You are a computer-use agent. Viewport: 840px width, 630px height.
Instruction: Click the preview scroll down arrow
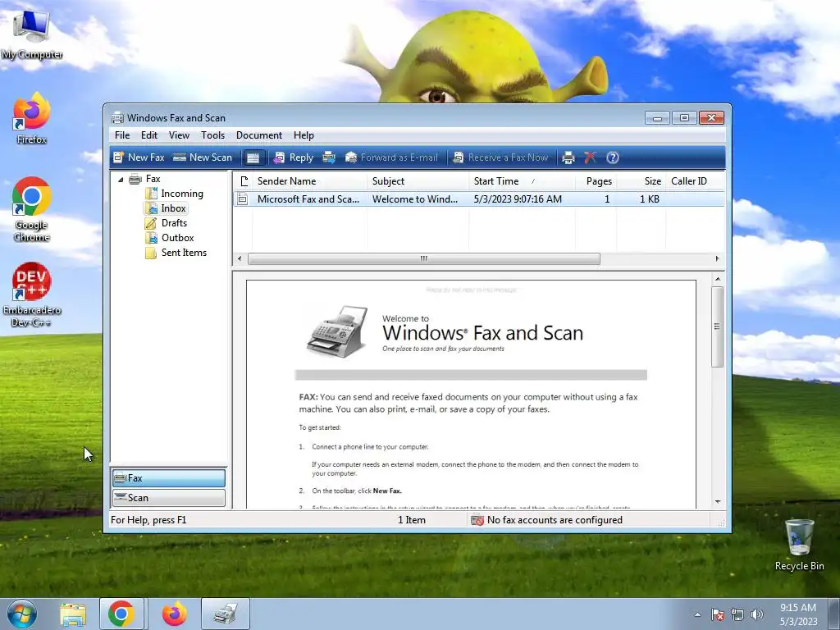[717, 502]
